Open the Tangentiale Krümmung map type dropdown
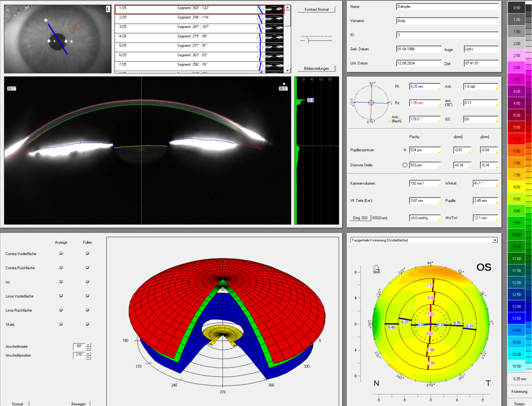 click(494, 240)
